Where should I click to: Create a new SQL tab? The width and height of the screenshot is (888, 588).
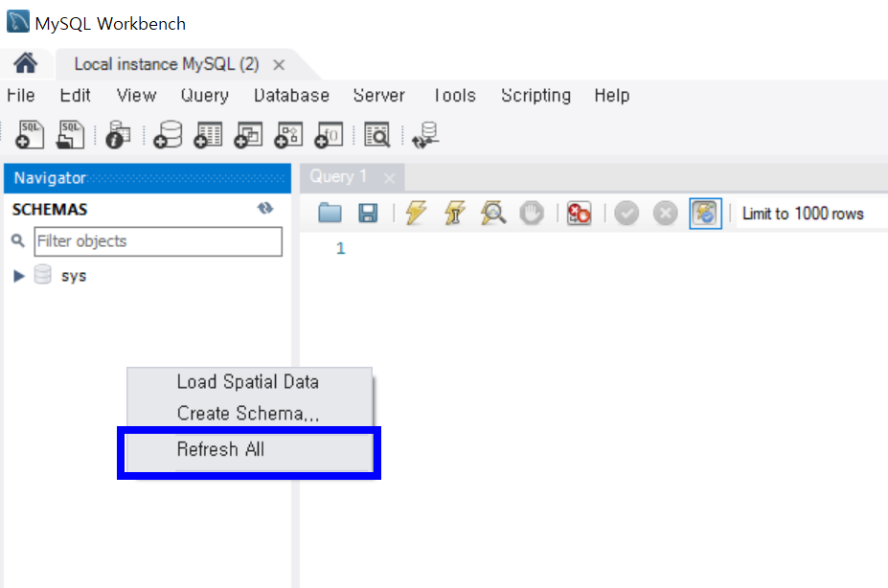coord(30,135)
